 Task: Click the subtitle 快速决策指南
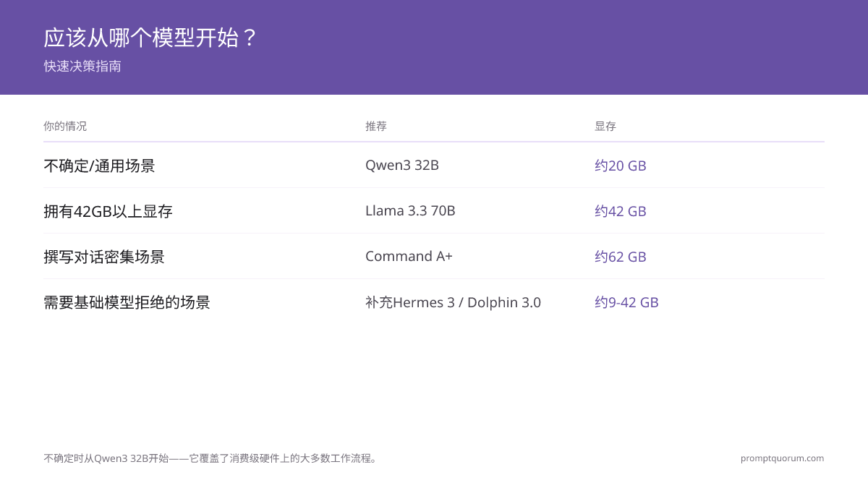click(82, 66)
